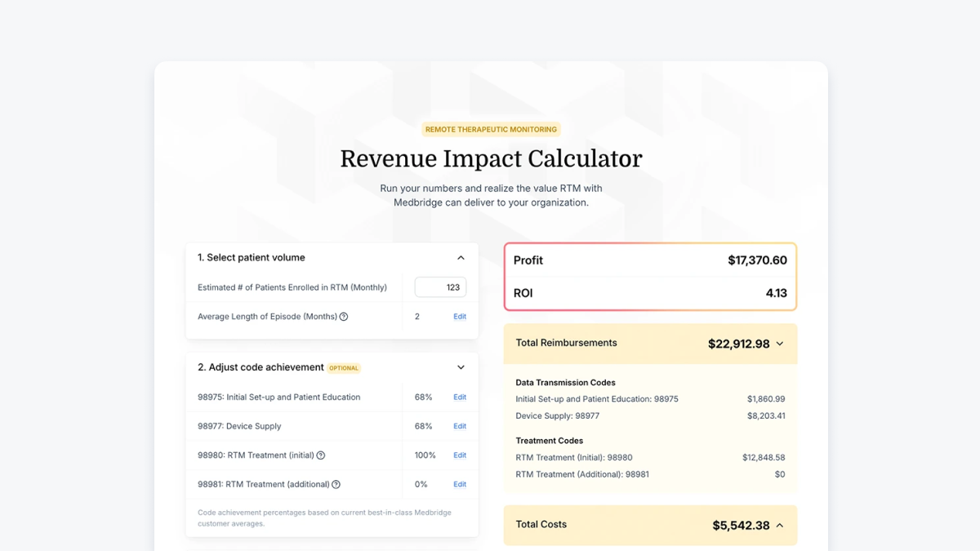Click the Remote Therapeutic Monitoring badge
Viewport: 980px width, 551px height.
[491, 129]
